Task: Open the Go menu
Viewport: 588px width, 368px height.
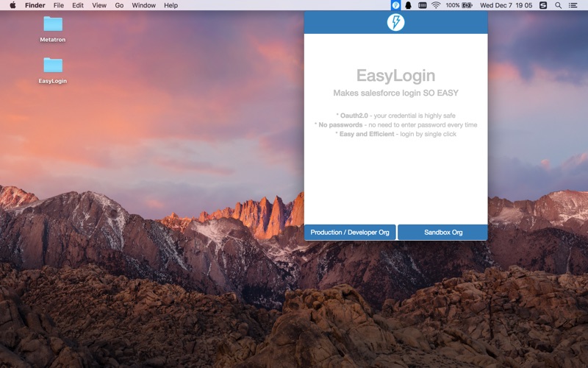Action: tap(119, 5)
